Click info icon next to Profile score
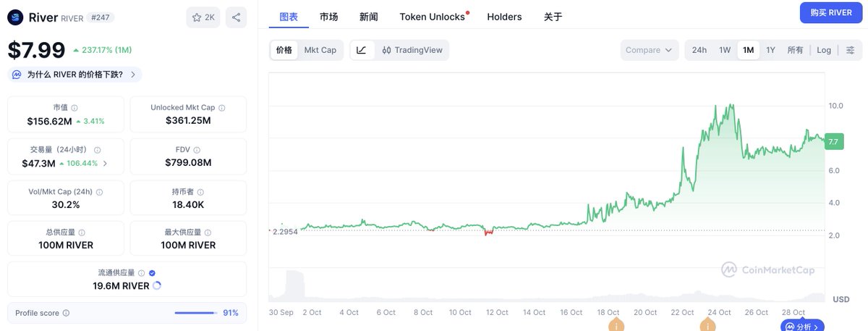 (x=66, y=313)
